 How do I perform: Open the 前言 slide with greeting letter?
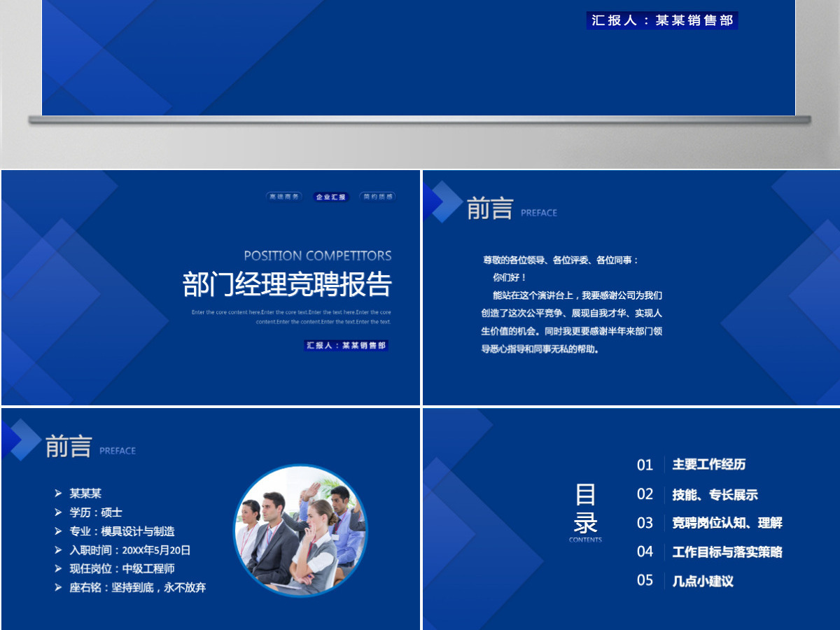pyautogui.click(x=631, y=287)
